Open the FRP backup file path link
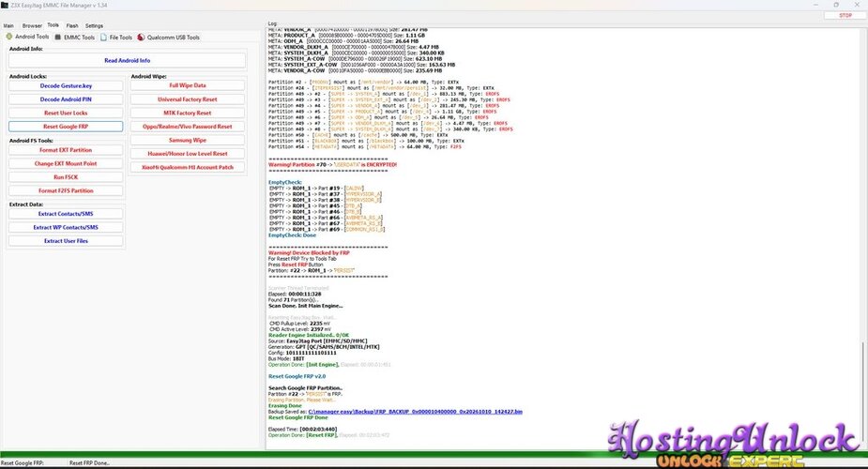The height and width of the screenshot is (469, 868). point(415,412)
